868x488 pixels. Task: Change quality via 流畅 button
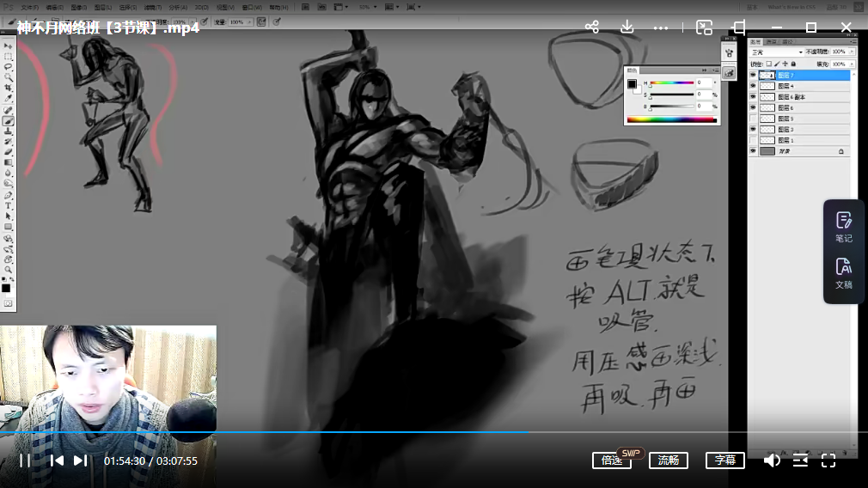[x=669, y=461]
